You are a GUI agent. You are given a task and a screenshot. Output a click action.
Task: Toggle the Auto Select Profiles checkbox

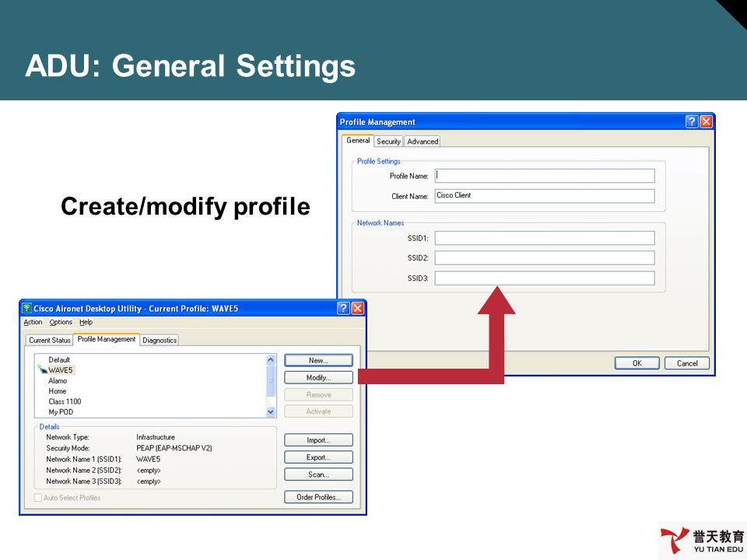(x=38, y=498)
